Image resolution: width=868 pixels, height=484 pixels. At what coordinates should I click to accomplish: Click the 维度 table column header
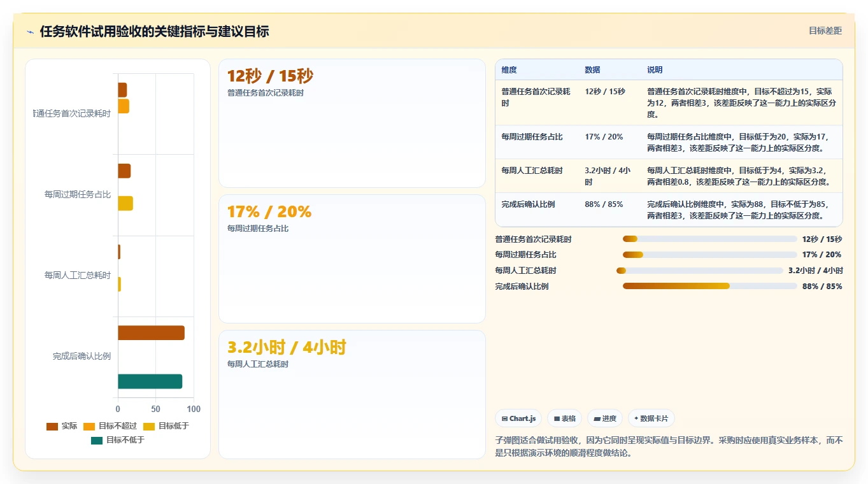[x=537, y=70]
